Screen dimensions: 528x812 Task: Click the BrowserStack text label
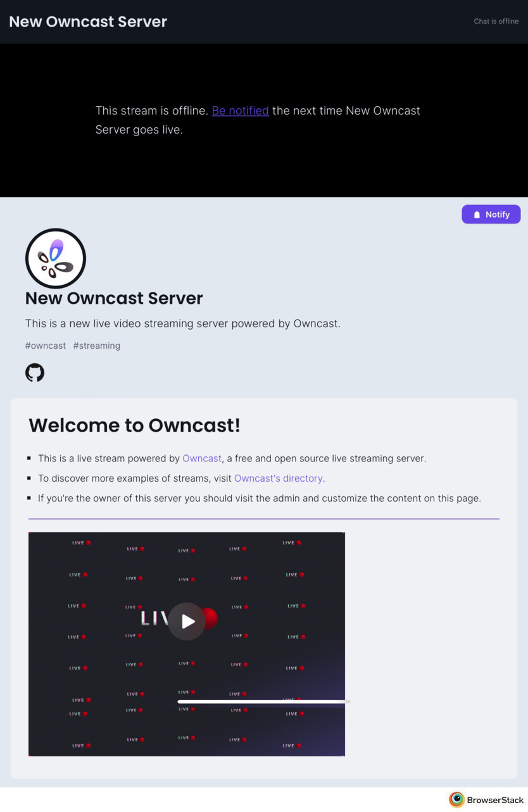495,800
